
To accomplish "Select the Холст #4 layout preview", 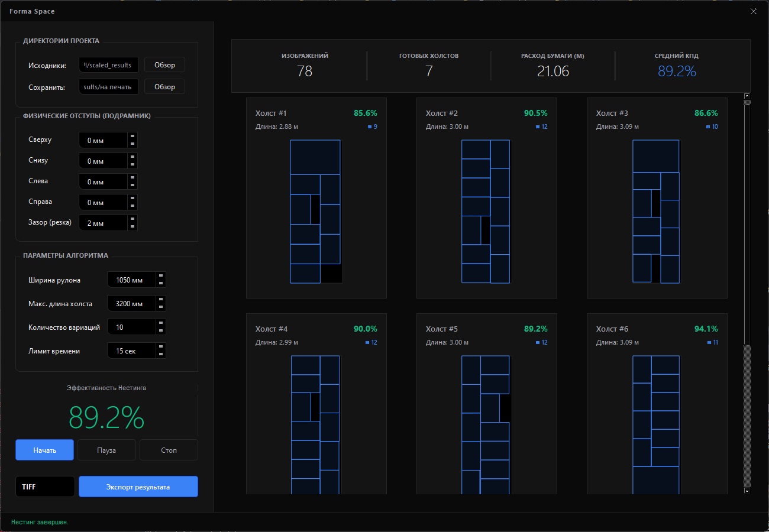I will click(315, 424).
